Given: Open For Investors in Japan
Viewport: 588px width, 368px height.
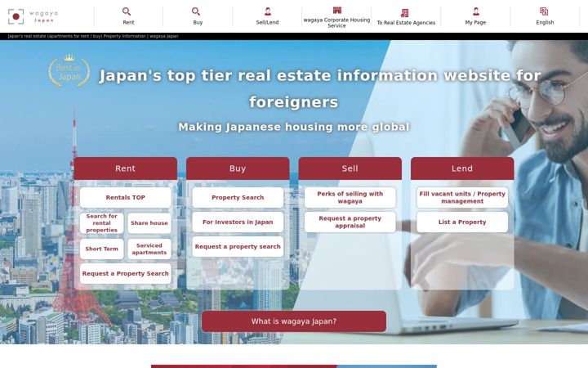Looking at the screenshot, I should tap(238, 222).
